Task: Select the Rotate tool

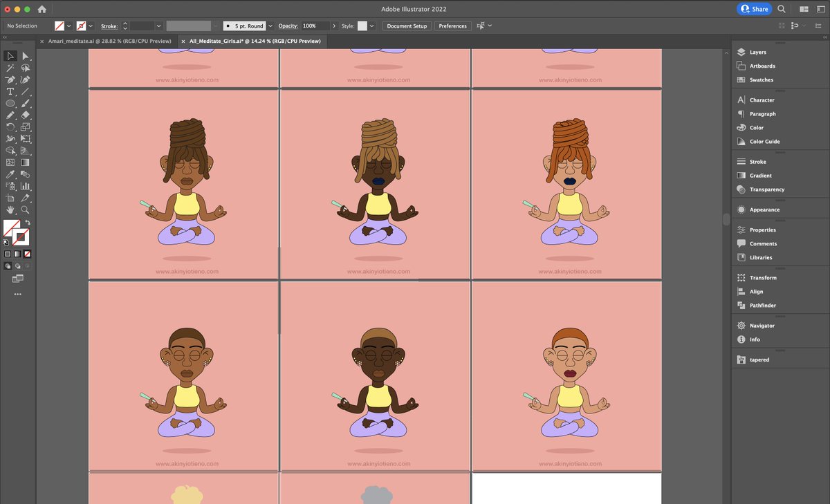Action: point(10,127)
